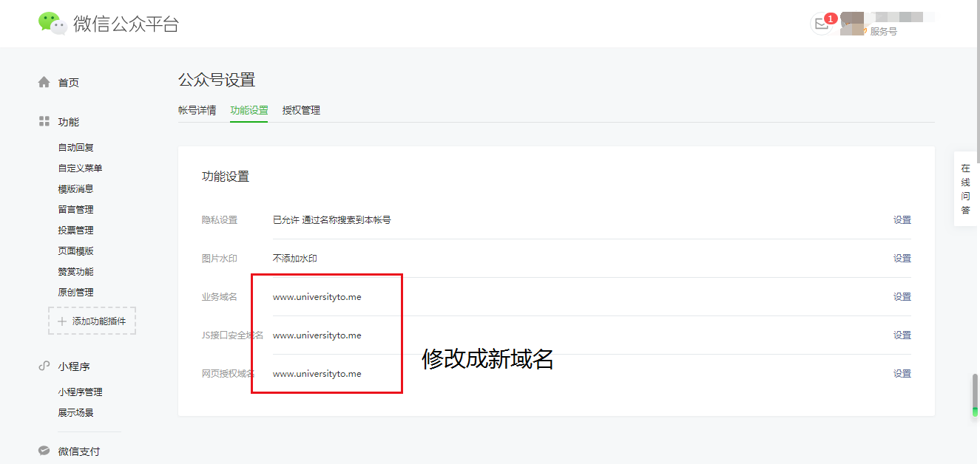Click the text 已允许 通过名称搜索到本帐号
The width and height of the screenshot is (980, 464).
[332, 220]
